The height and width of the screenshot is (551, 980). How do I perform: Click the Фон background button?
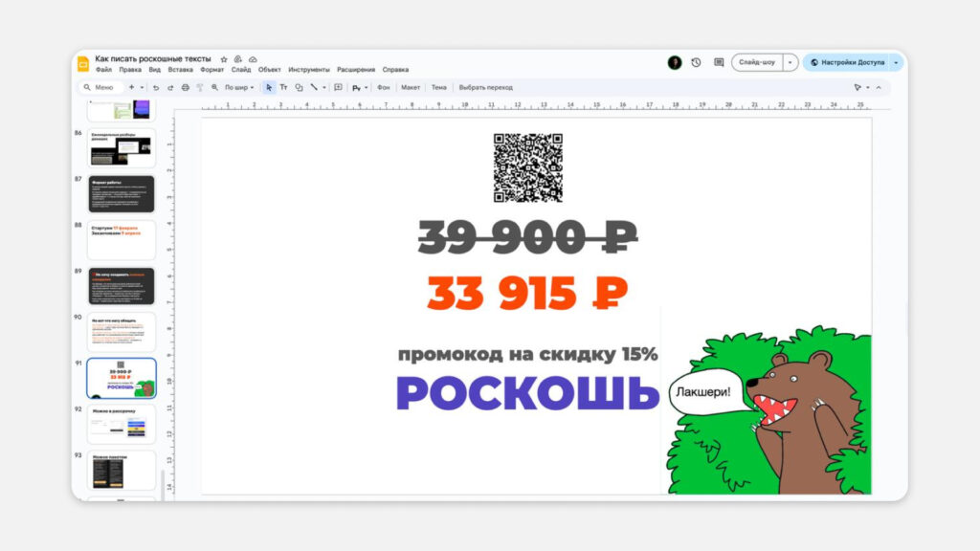click(x=383, y=87)
